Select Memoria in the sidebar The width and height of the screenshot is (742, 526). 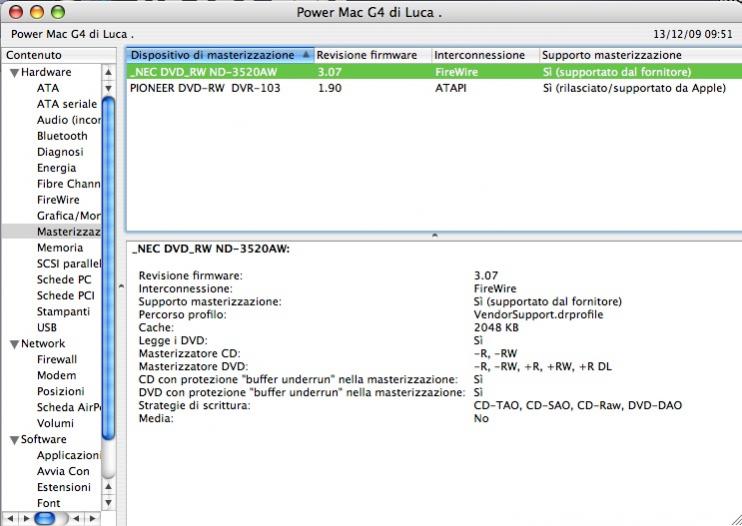click(x=60, y=248)
